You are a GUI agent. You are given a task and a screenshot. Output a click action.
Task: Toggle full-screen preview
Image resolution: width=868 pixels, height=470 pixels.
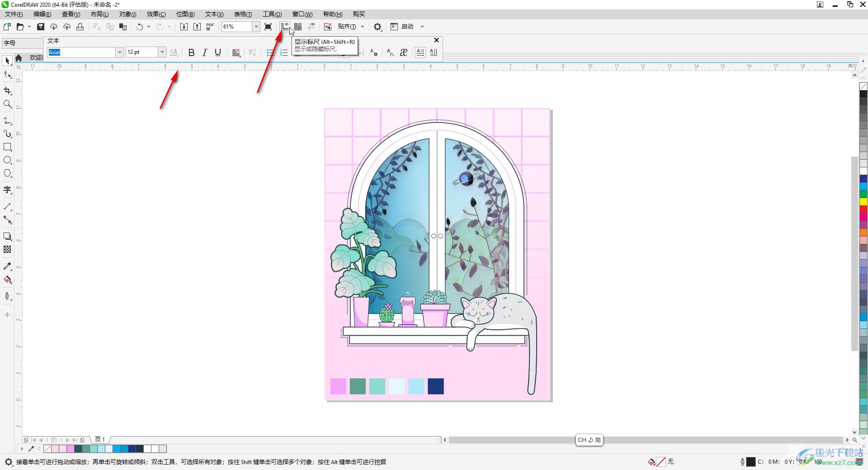pyautogui.click(x=268, y=27)
